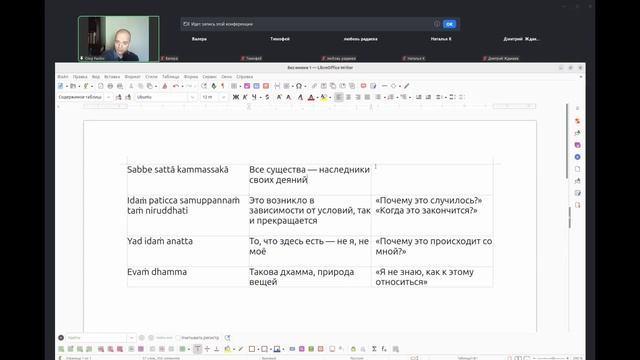The height and width of the screenshot is (360, 640).
Task: Click OK on recording notification
Action: coord(449,24)
